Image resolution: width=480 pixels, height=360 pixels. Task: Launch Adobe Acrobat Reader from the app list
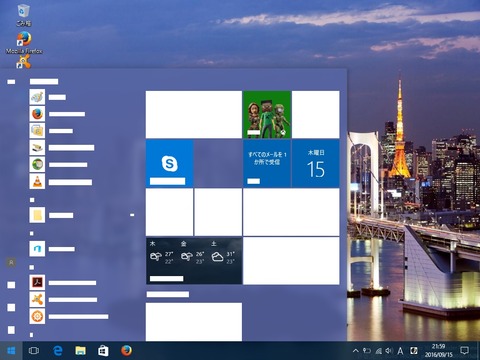pyautogui.click(x=37, y=283)
